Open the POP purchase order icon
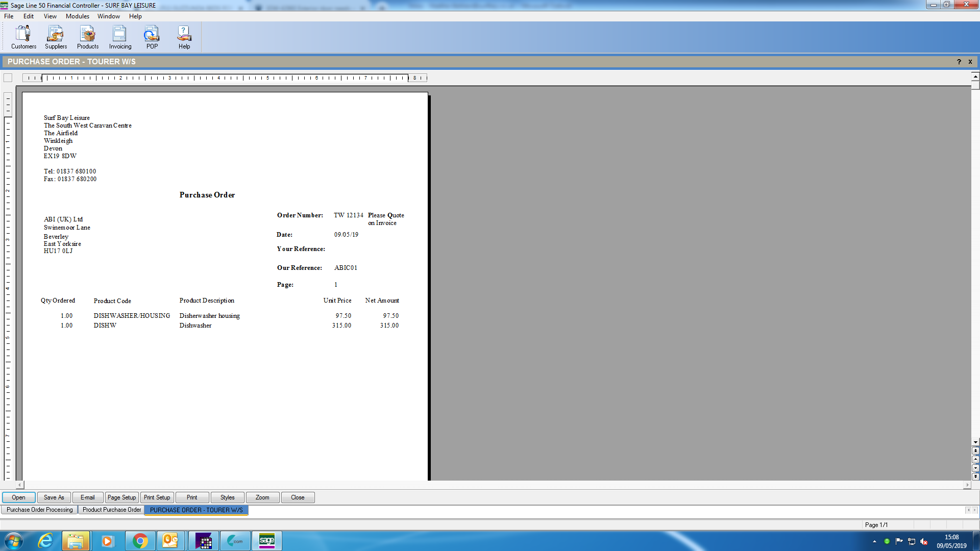Screen dimensions: 980x551 click(152, 37)
